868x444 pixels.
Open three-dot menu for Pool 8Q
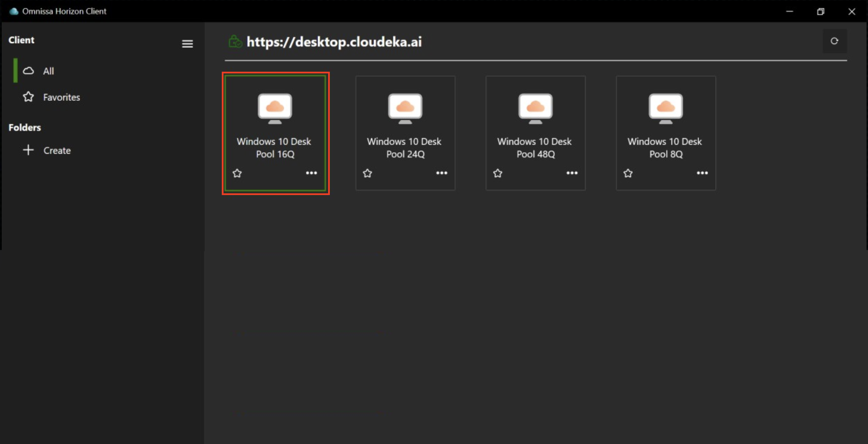[x=702, y=173]
